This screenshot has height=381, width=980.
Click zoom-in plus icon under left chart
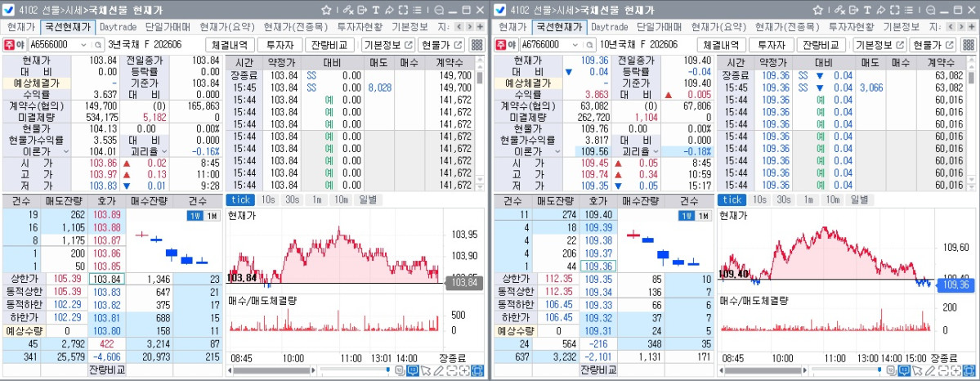pos(464,370)
